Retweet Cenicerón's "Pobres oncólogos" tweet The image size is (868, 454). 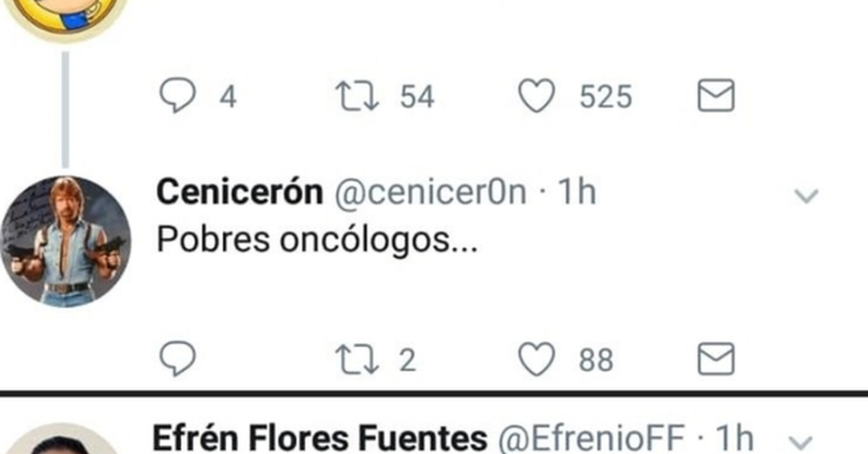(357, 360)
